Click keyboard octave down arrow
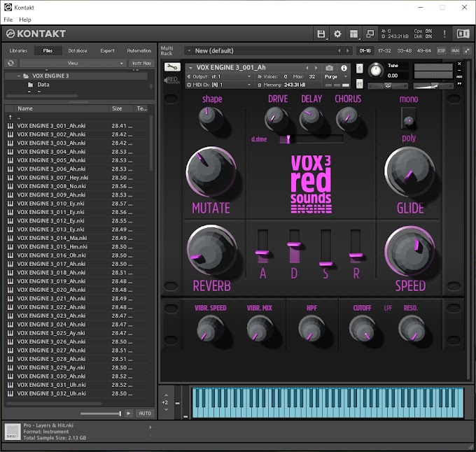Screen dimensions: 476x452 (x=166, y=409)
